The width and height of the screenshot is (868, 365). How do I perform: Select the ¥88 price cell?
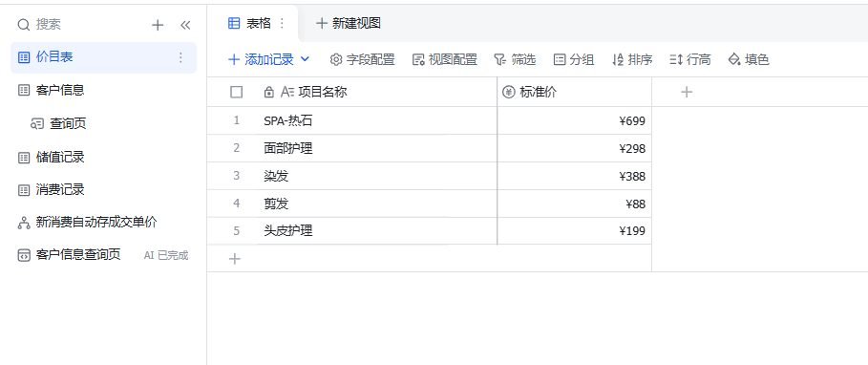tap(575, 204)
